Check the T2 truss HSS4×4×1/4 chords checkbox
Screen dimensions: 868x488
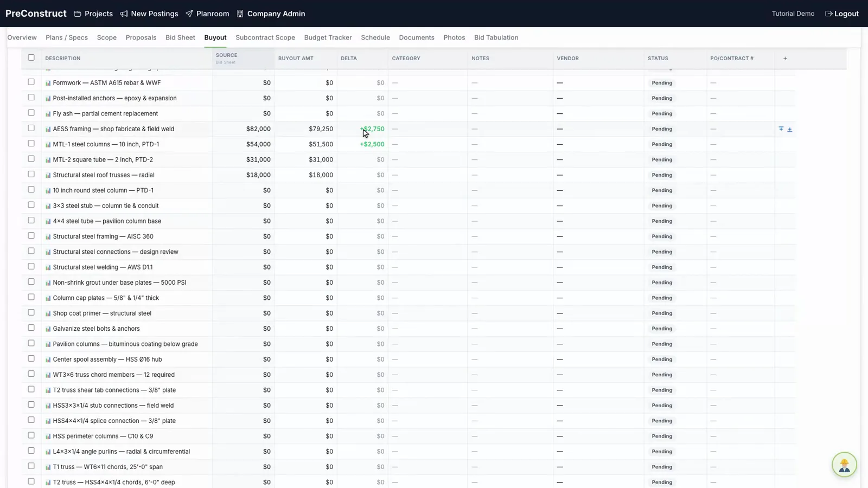31,481
